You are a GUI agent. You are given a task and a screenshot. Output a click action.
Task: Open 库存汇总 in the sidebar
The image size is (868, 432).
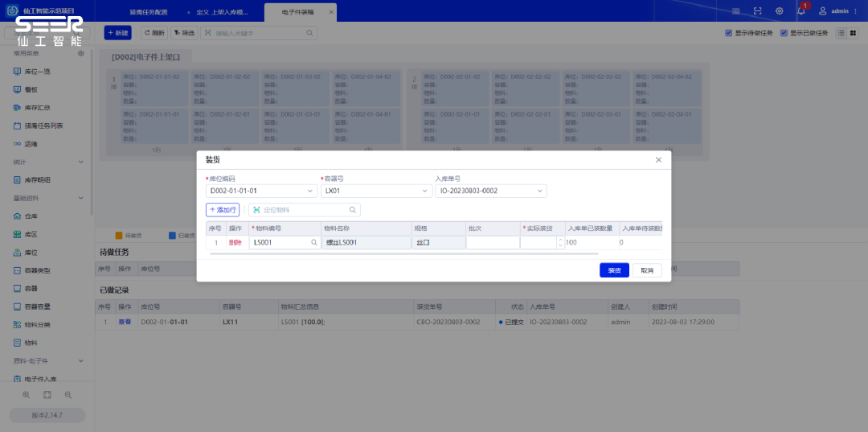click(x=37, y=107)
